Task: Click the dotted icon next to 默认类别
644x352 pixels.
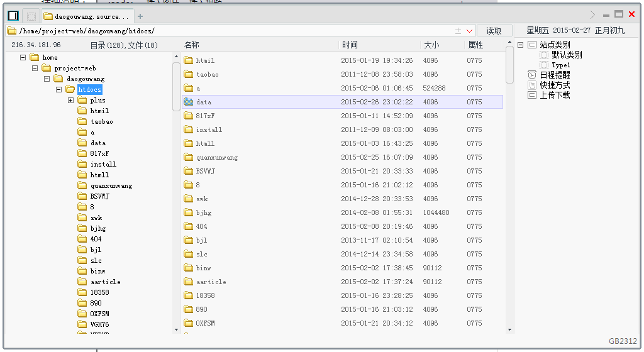Action: tap(544, 55)
